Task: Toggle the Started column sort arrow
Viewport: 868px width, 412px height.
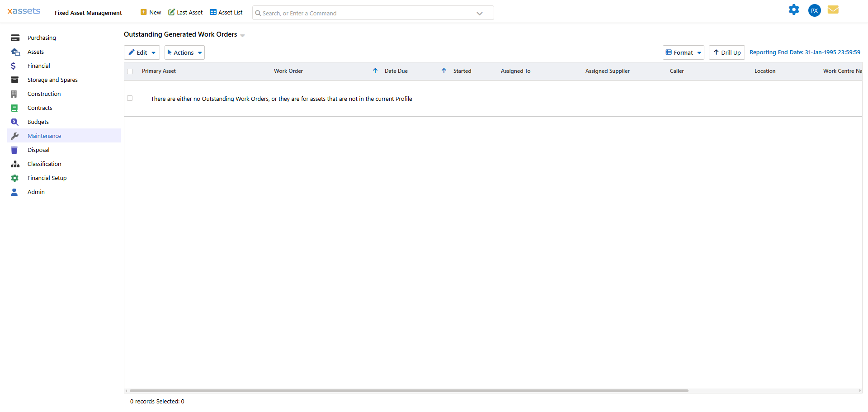Action: [443, 71]
